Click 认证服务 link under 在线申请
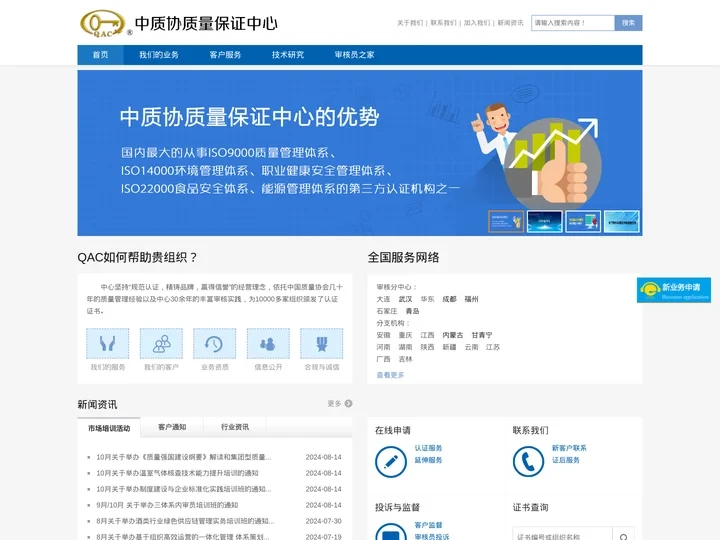The image size is (720, 540). coord(428,448)
